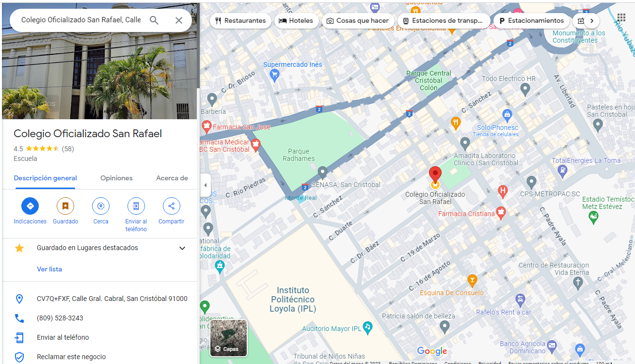635x364 pixels.
Task: Open the school photo header image
Action: tap(99, 61)
